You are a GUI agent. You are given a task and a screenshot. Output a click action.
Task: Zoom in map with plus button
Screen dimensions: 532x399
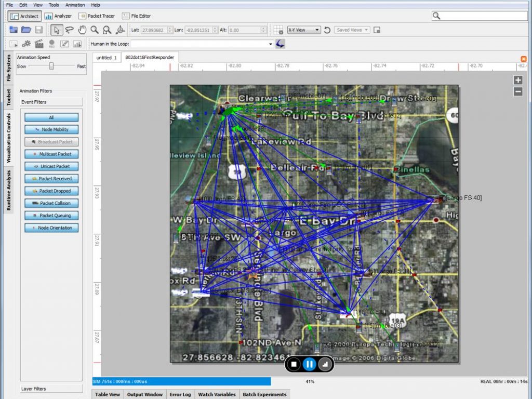click(x=517, y=80)
